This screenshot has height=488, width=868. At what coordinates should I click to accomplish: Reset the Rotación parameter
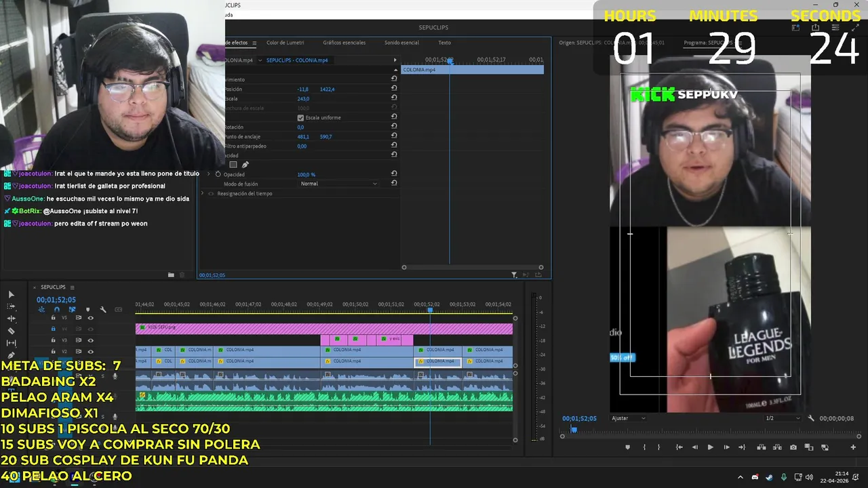click(x=394, y=127)
